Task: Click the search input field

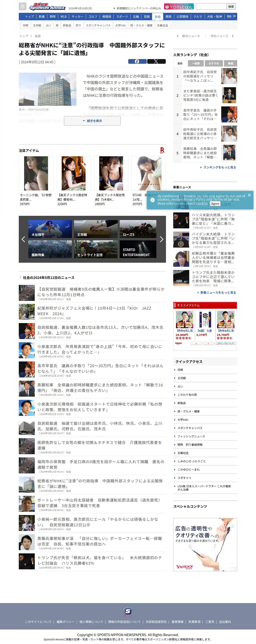Action: coord(211,6)
